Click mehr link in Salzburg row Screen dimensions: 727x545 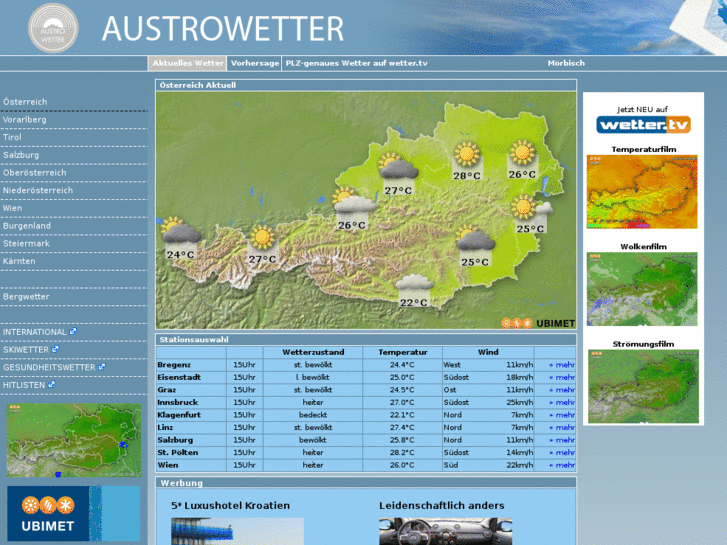562,440
